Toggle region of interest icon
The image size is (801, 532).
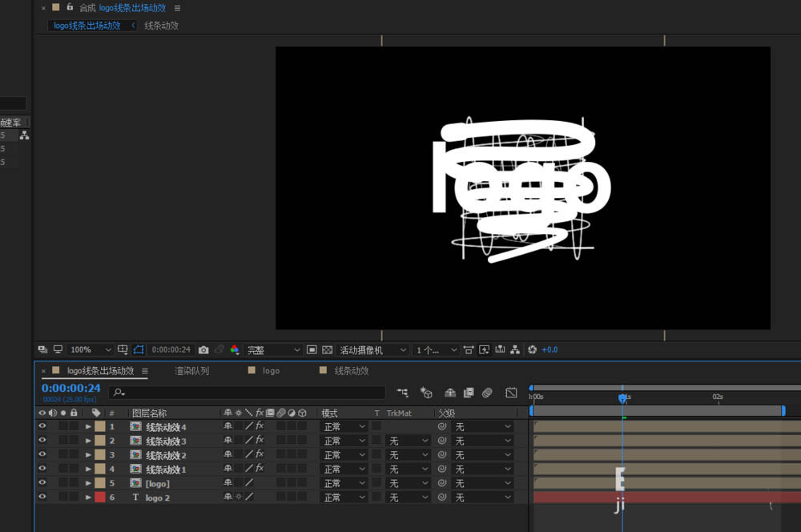tap(312, 350)
